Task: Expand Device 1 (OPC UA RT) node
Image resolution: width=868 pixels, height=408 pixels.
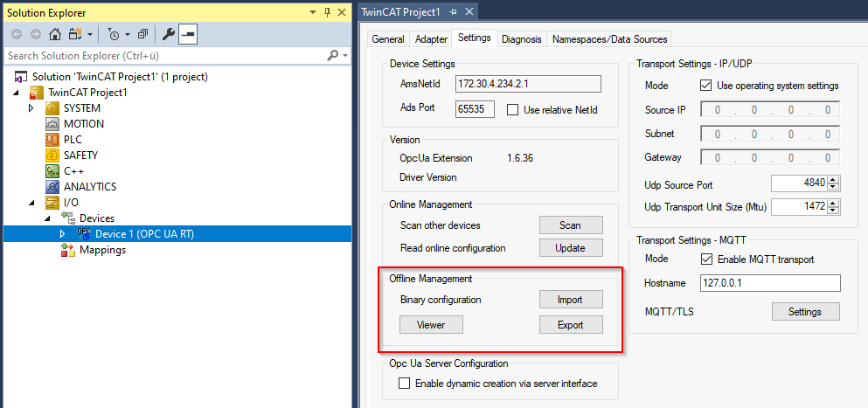Action: pos(63,234)
